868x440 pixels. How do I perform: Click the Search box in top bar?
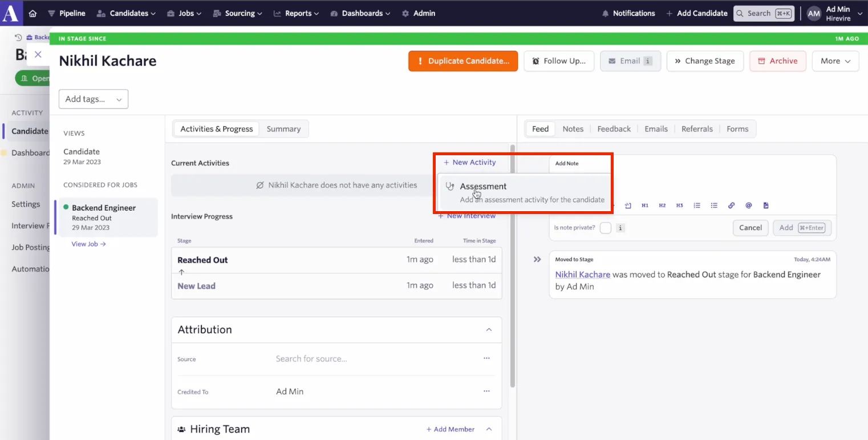pos(764,13)
